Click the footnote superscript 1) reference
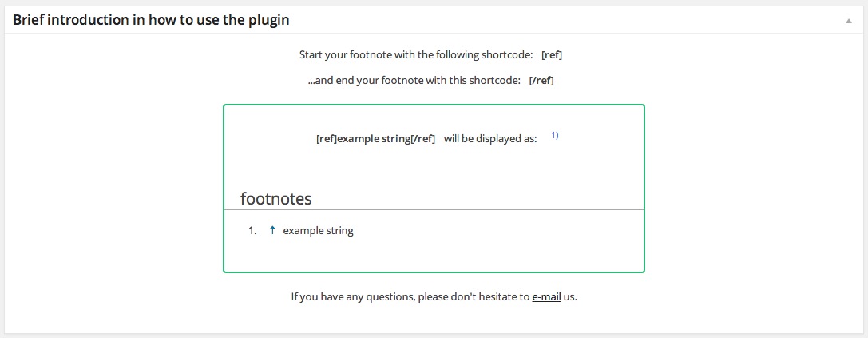Viewport: 868px width, 338px height. [555, 135]
